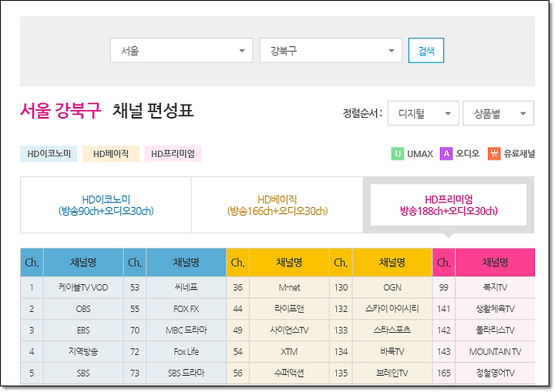Click the yellow Ch. header beside M-net column
Image resolution: width=555 pixels, height=392 pixels.
[x=238, y=263]
